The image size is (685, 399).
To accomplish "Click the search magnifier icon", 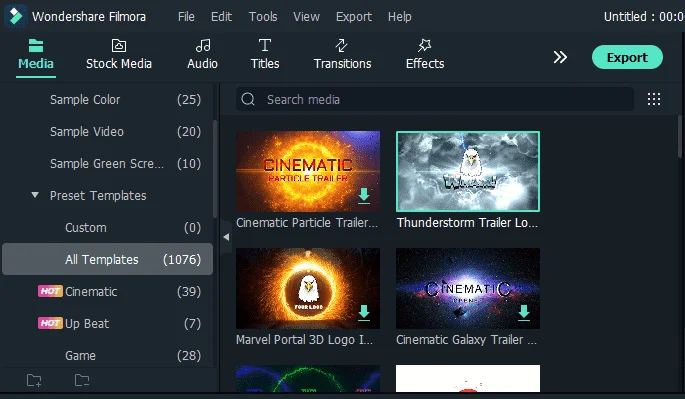I will click(248, 99).
